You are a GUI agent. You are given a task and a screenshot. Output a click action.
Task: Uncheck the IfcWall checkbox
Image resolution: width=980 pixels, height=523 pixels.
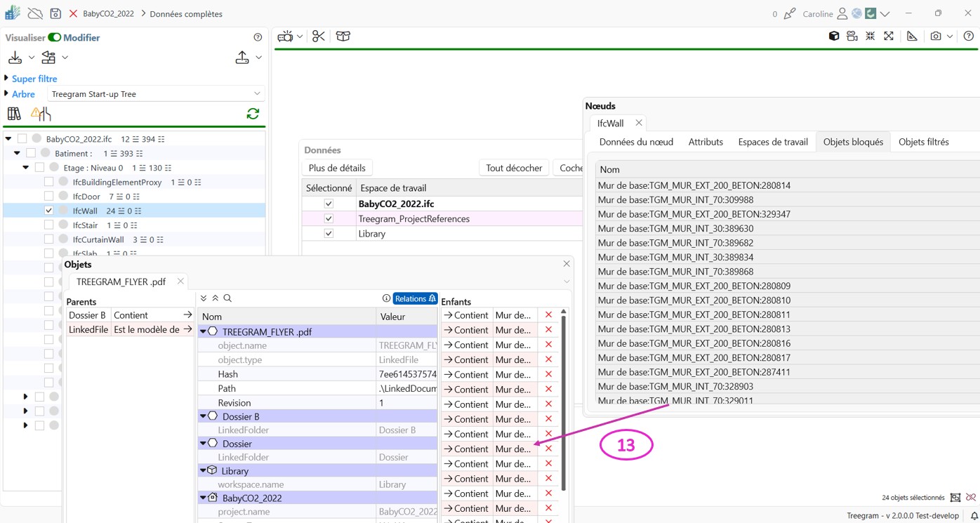pyautogui.click(x=48, y=211)
